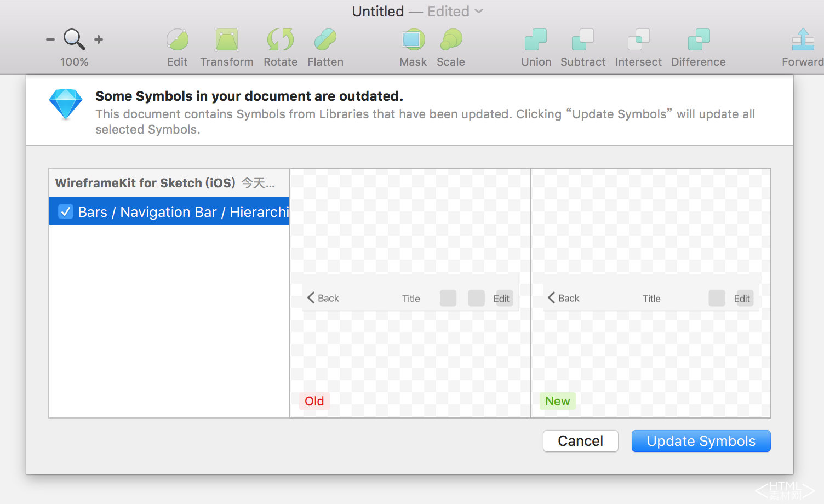Select the Transform tool

click(x=226, y=40)
